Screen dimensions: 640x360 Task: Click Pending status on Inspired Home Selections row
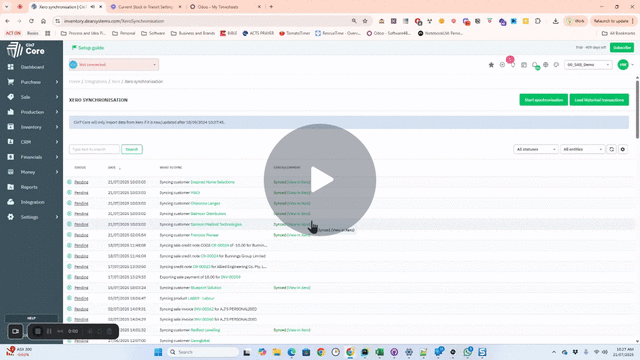click(x=81, y=182)
